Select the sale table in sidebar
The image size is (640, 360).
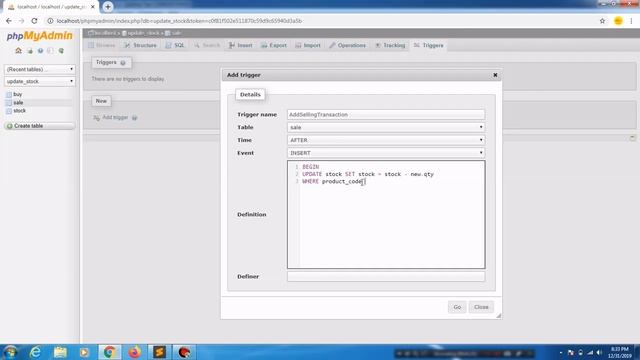click(18, 102)
